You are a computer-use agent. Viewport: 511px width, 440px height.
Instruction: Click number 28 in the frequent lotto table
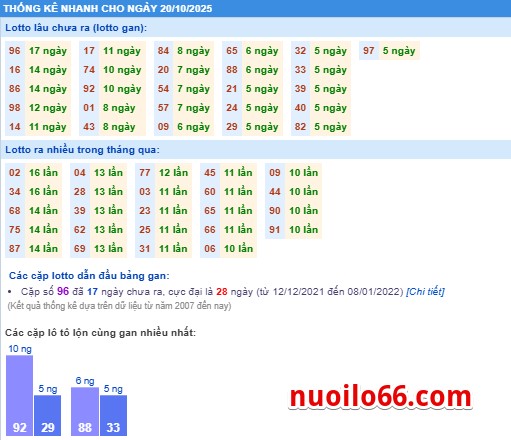click(80, 192)
